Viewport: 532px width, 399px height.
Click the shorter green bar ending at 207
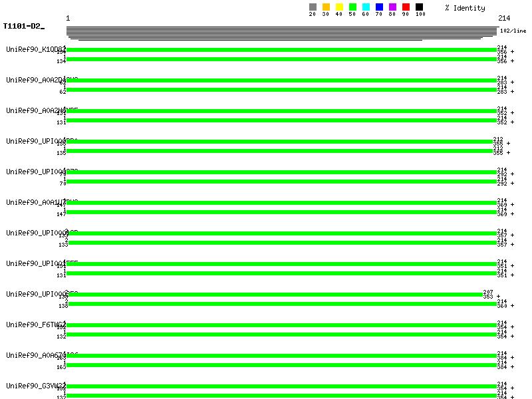pyautogui.click(x=274, y=295)
